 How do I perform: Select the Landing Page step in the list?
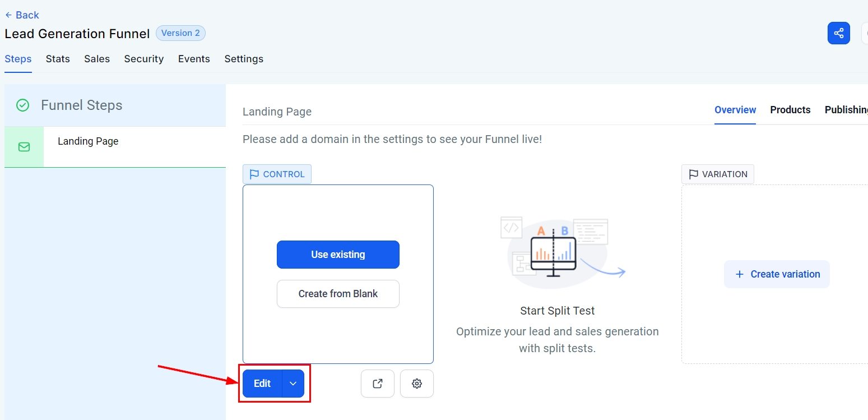[x=88, y=141]
